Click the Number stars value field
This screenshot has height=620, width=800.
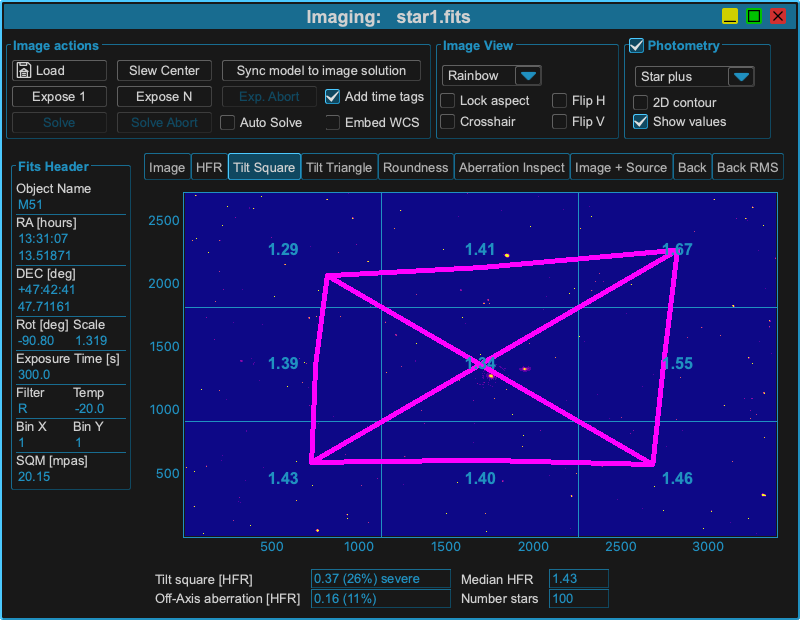pyautogui.click(x=579, y=599)
